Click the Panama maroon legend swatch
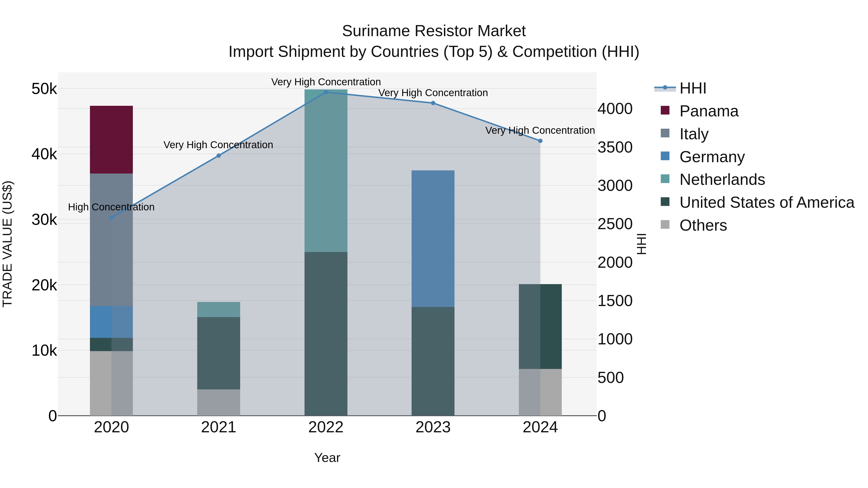The image size is (868, 488). [665, 110]
